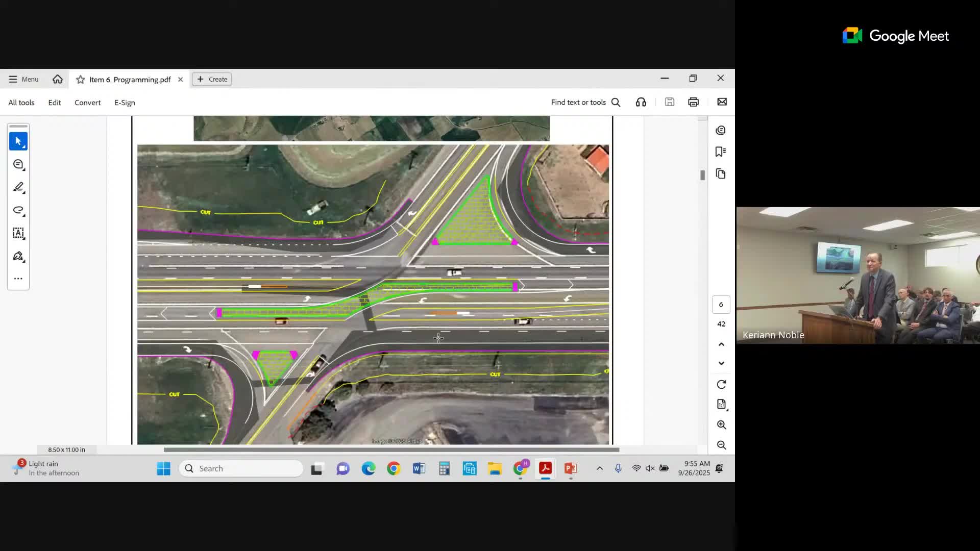Rotate the page view clockwise
Viewport: 980px width, 551px height.
coord(721,384)
